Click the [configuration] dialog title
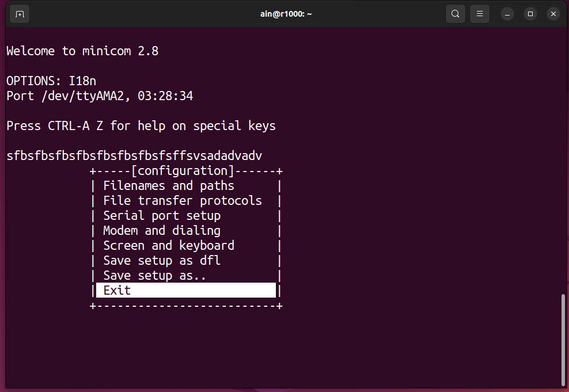This screenshot has width=569, height=392. point(183,171)
